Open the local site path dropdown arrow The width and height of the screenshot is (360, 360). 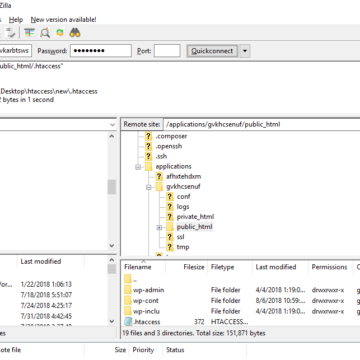(x=112, y=125)
